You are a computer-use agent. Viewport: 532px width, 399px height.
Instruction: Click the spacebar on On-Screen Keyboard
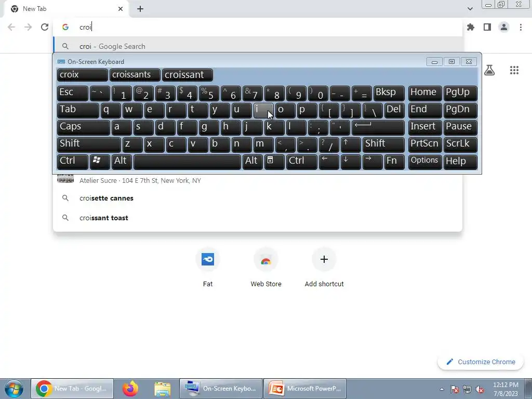tap(187, 162)
